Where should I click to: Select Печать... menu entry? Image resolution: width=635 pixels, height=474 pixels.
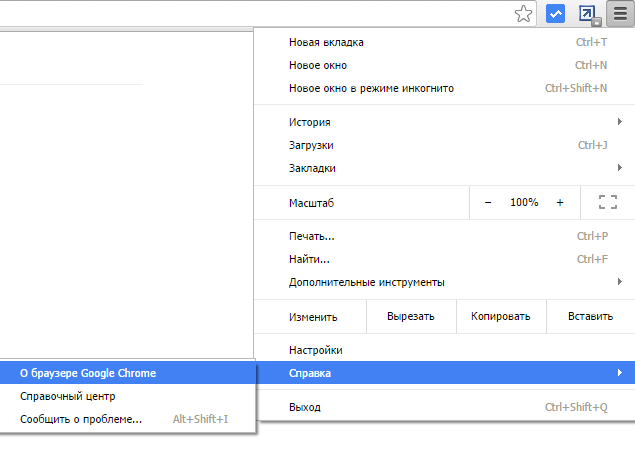(x=444, y=236)
